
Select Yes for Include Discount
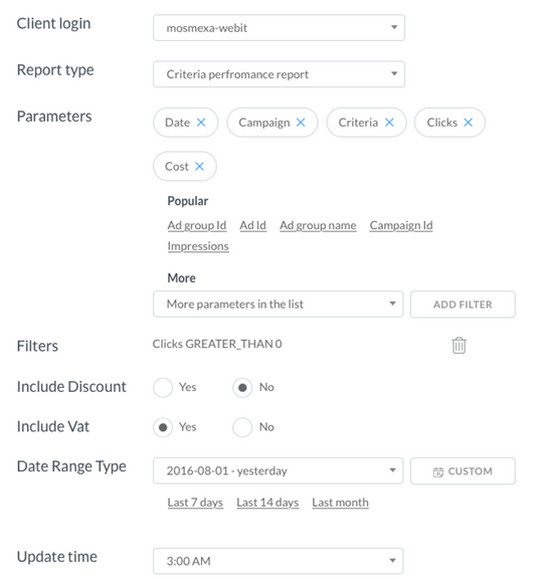click(163, 387)
